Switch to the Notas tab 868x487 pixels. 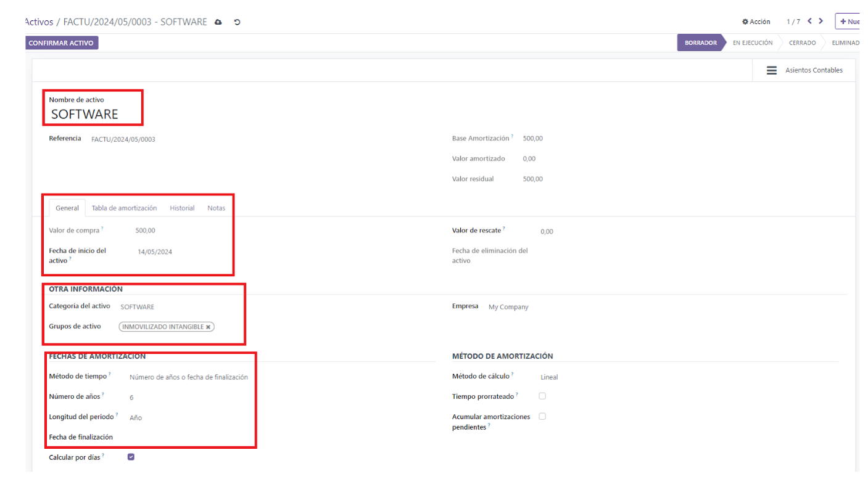(216, 208)
